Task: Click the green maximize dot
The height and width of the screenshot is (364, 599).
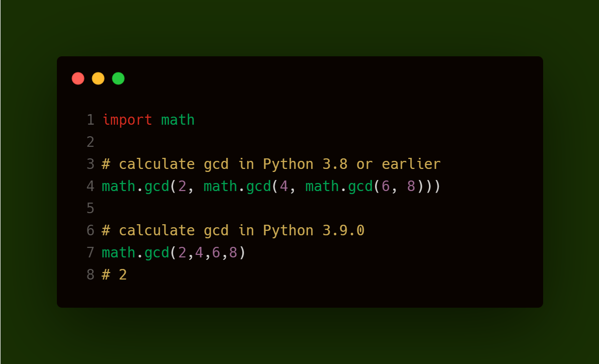Action: (118, 78)
